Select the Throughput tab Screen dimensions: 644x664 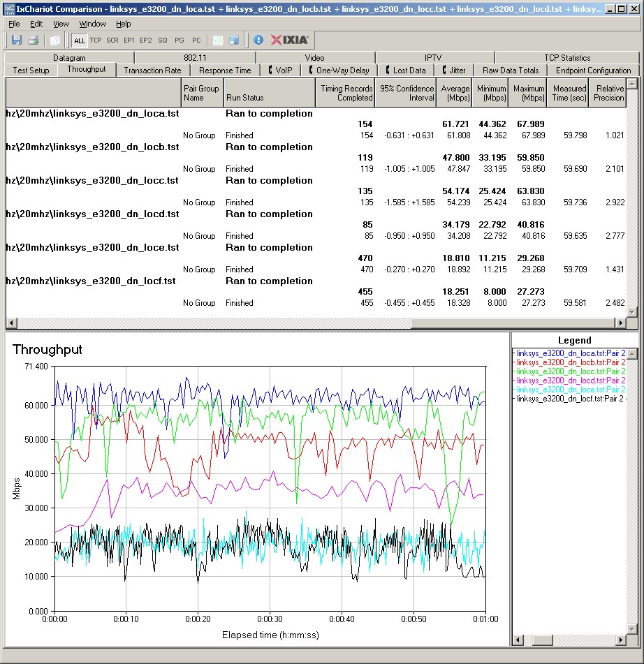87,69
